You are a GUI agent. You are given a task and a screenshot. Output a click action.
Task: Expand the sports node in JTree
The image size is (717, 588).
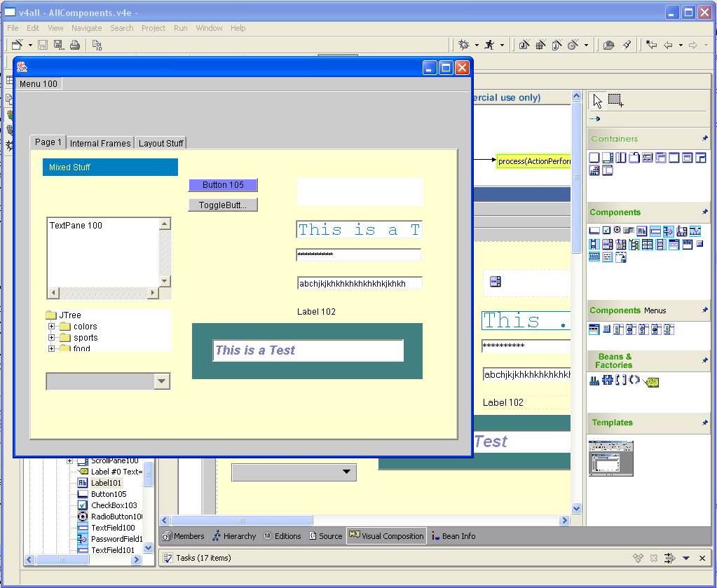click(x=52, y=338)
